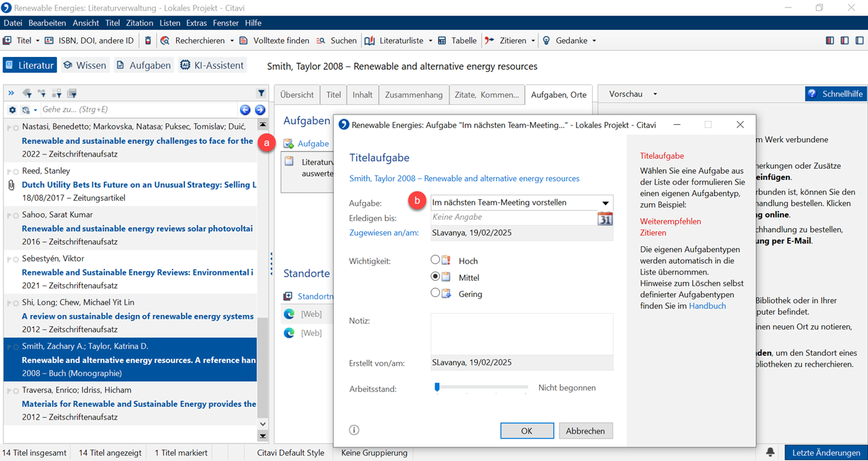Click the filter funnel icon above the title list
This screenshot has height=461, width=868.
(x=261, y=94)
